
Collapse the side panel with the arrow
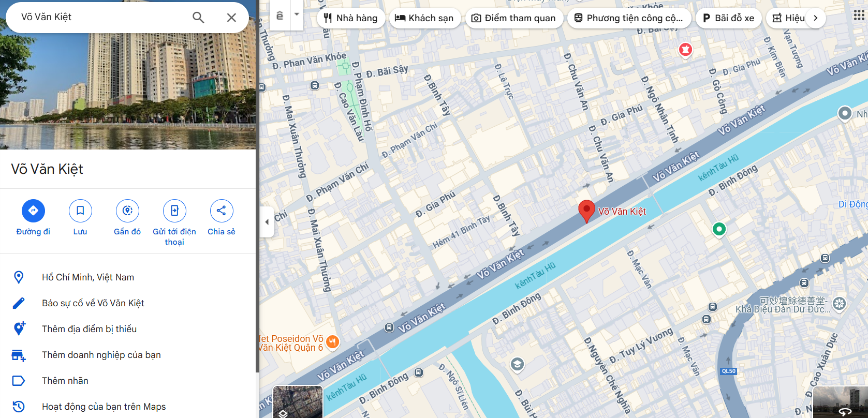[x=267, y=222]
